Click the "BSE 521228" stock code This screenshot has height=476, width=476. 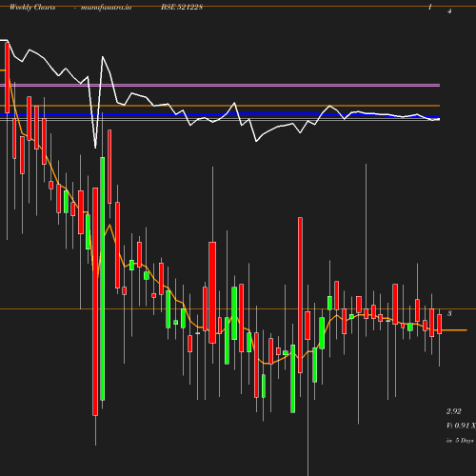point(182,7)
